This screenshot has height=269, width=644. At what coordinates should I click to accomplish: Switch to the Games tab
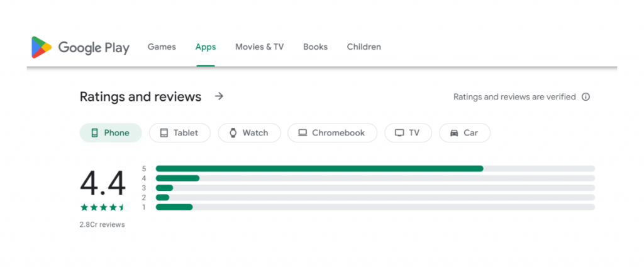point(162,47)
